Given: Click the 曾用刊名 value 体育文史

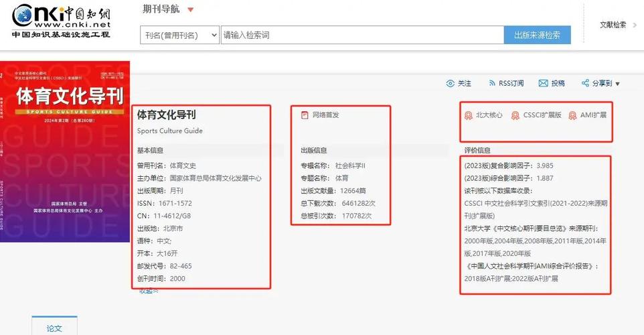Looking at the screenshot, I should pos(183,165).
